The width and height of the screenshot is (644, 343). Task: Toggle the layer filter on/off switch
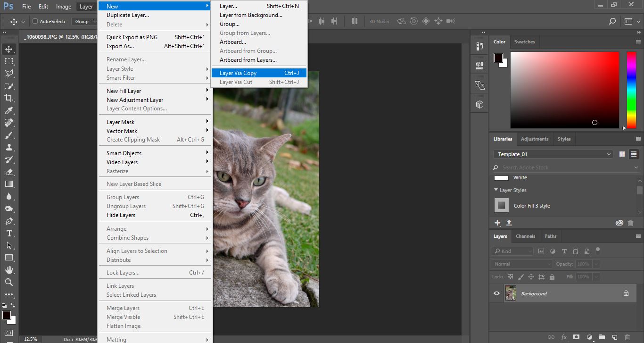click(598, 250)
